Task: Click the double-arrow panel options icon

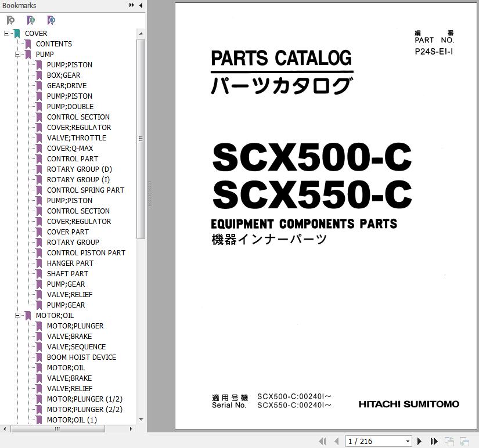Action: pyautogui.click(x=132, y=6)
